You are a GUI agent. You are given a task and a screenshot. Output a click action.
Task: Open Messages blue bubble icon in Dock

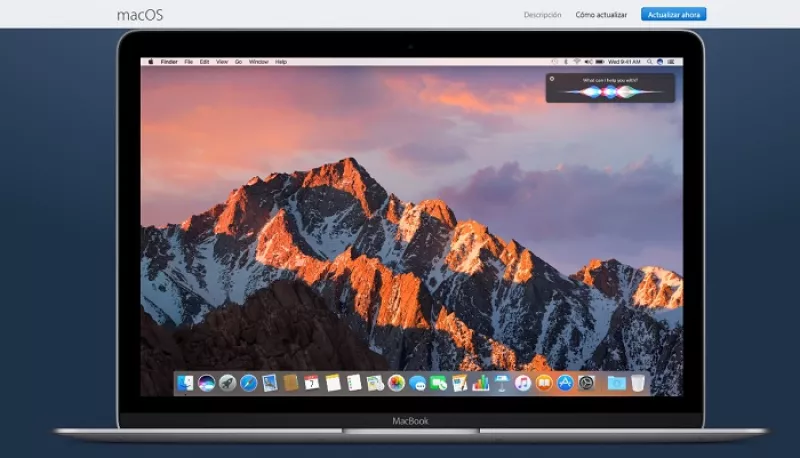[x=417, y=383]
